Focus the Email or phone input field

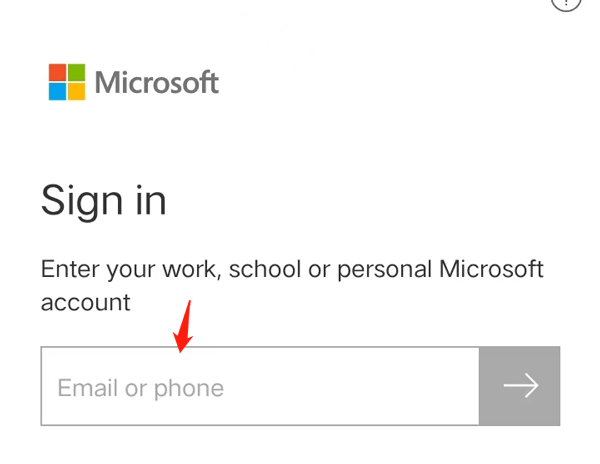[x=260, y=387]
